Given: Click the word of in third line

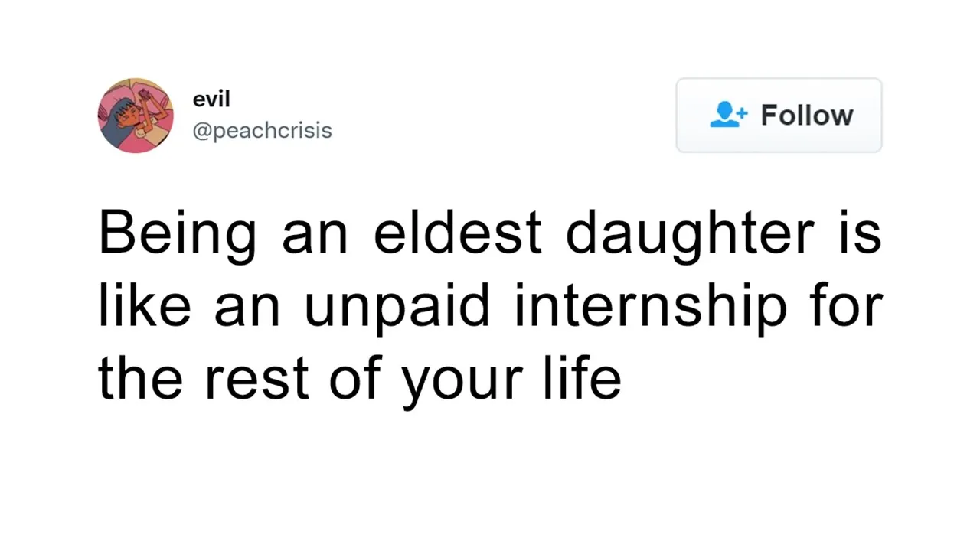Looking at the screenshot, I should tap(355, 377).
